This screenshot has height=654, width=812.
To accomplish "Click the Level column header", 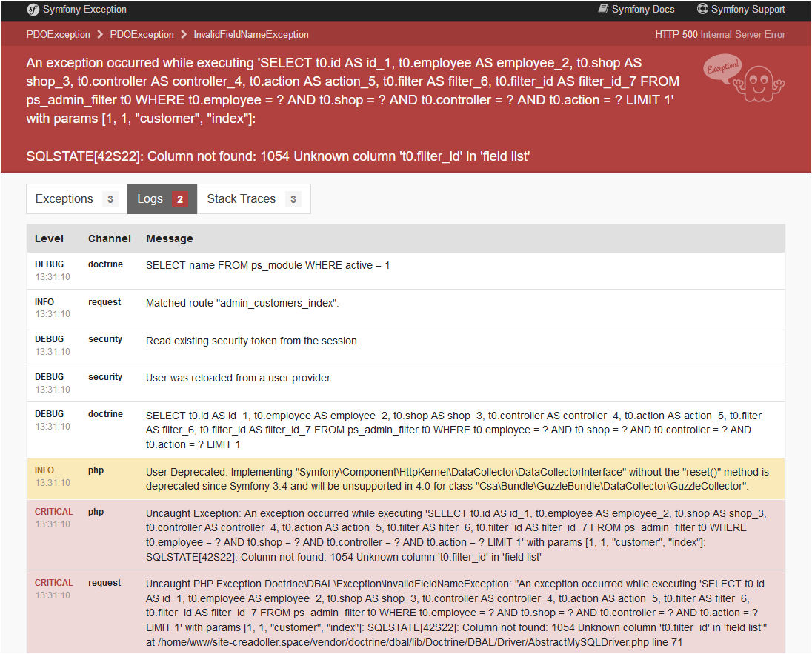I will pos(49,238).
